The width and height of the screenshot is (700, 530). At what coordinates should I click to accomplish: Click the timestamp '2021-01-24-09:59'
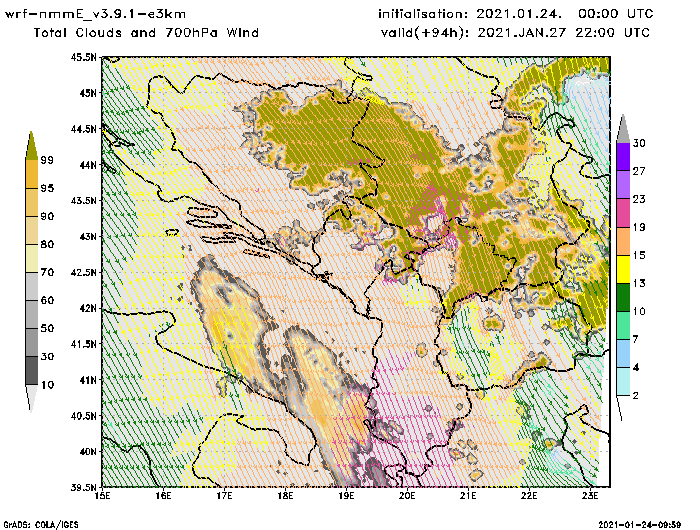pyautogui.click(x=639, y=525)
